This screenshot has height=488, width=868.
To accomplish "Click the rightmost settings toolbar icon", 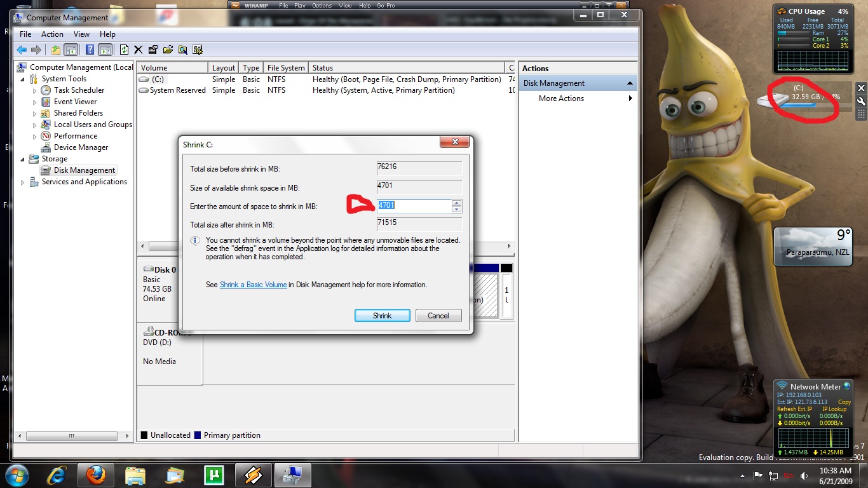I will [x=197, y=50].
